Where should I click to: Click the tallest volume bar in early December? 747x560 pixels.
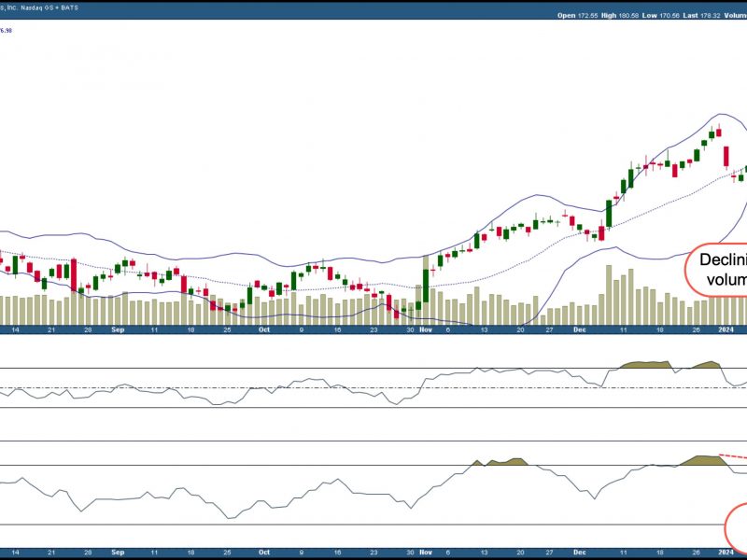coord(609,295)
